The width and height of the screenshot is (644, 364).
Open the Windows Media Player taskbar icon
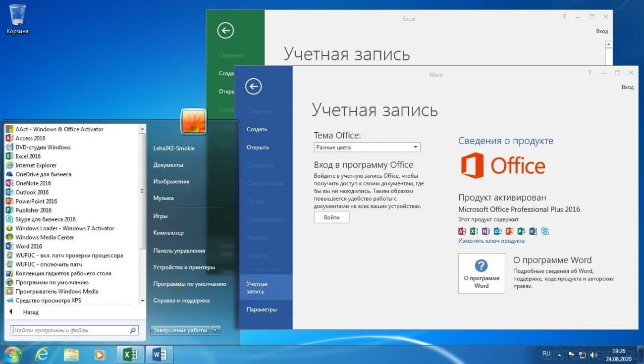100,355
